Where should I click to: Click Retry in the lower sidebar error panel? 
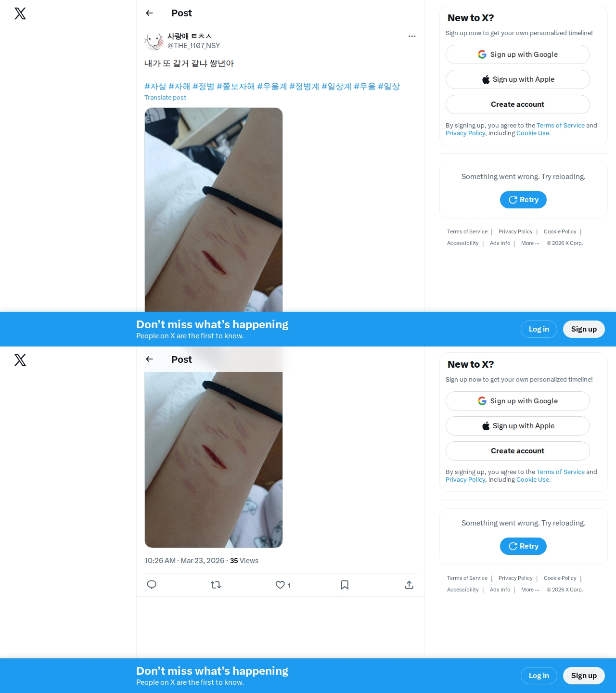[523, 546]
